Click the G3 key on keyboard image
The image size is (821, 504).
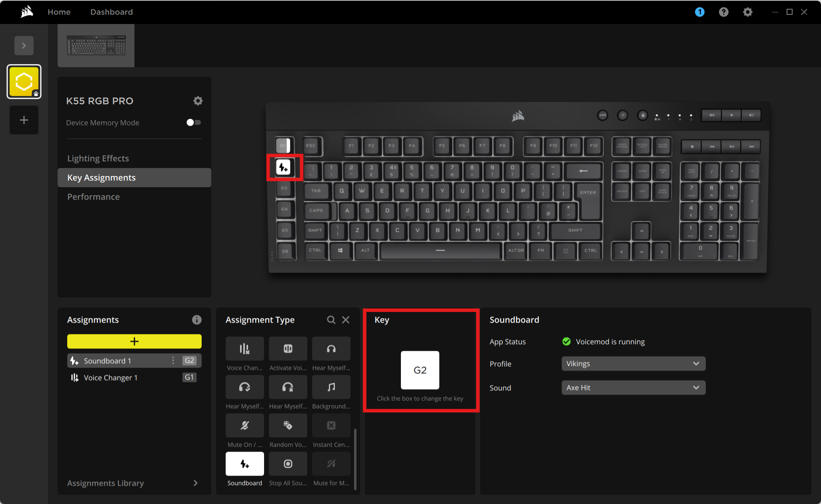click(284, 188)
